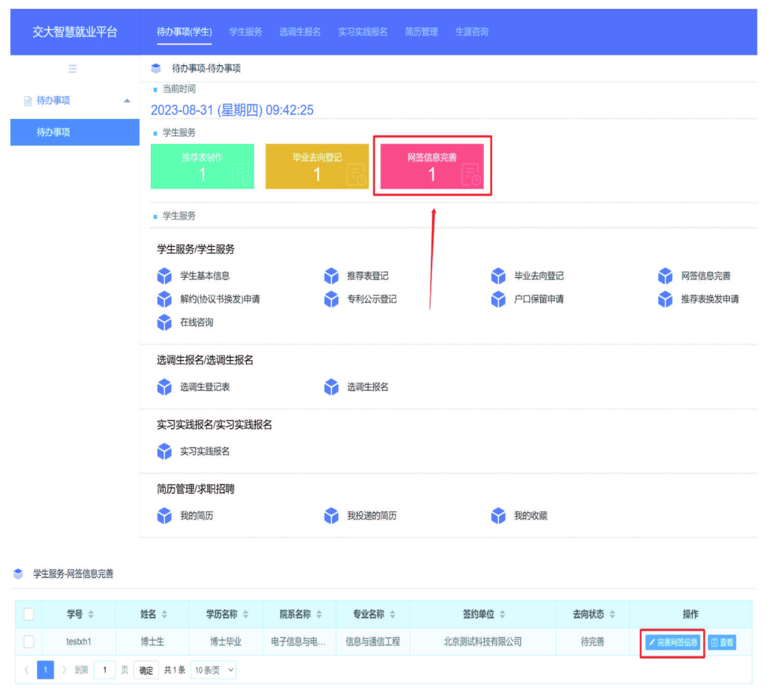This screenshot has height=700, width=776.
Task: Sort table by 学号 column arrows
Action: (91, 614)
